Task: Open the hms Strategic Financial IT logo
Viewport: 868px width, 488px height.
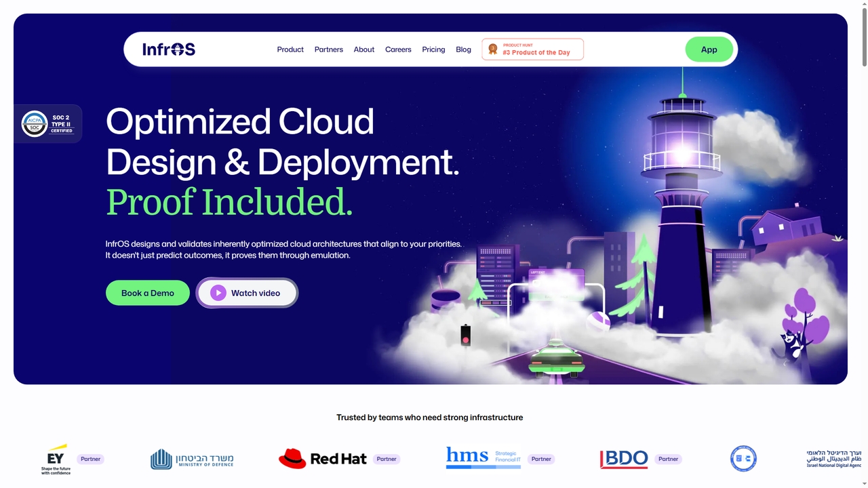Action: 484,457
